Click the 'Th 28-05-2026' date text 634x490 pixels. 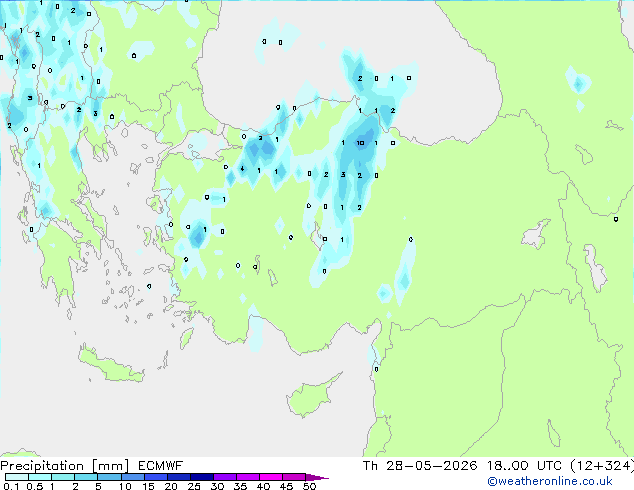click(420, 466)
